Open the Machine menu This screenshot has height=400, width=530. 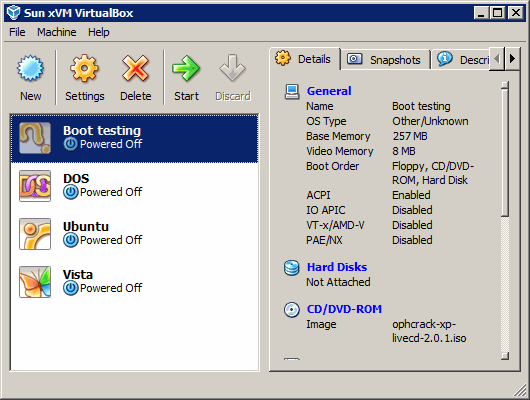56,32
